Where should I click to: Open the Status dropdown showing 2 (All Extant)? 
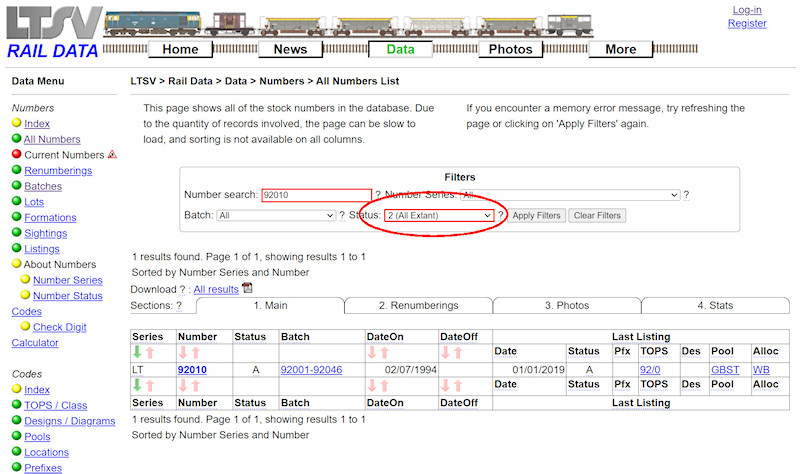[x=439, y=215]
